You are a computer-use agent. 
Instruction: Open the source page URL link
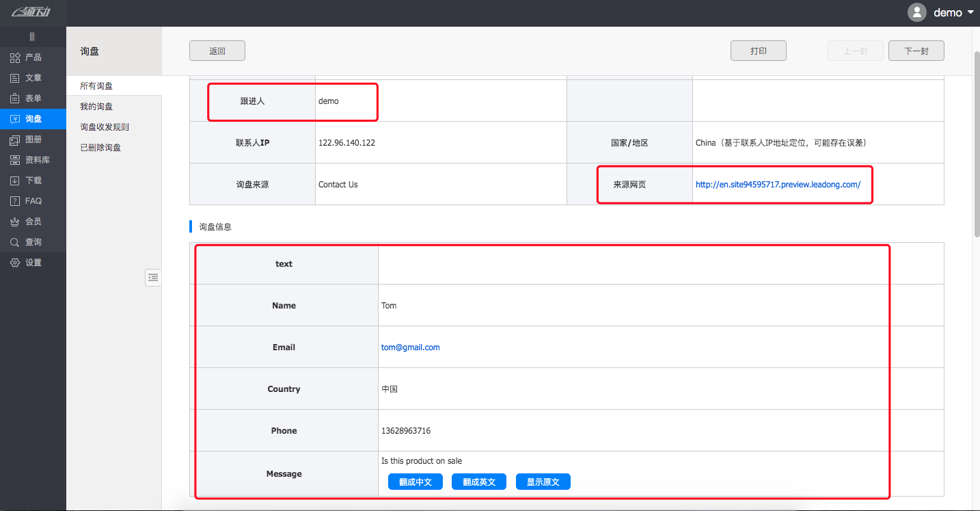pyautogui.click(x=778, y=185)
